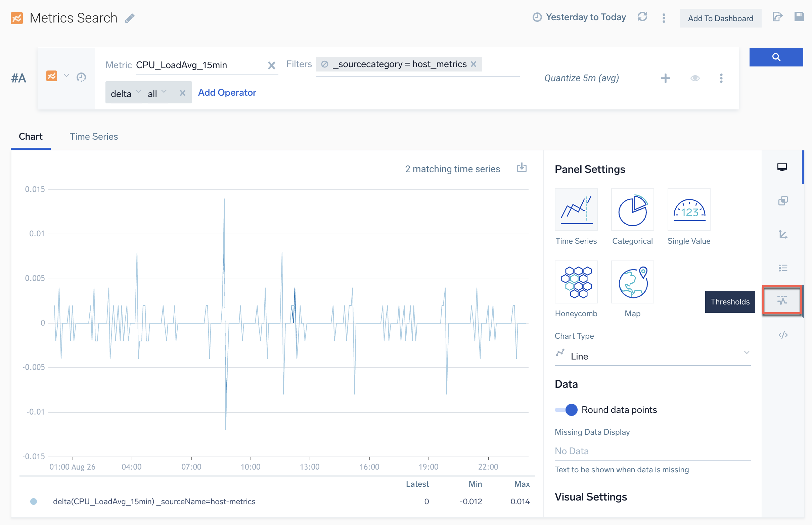Open the 'all' operator parameter dropdown
812x525 pixels.
(157, 93)
